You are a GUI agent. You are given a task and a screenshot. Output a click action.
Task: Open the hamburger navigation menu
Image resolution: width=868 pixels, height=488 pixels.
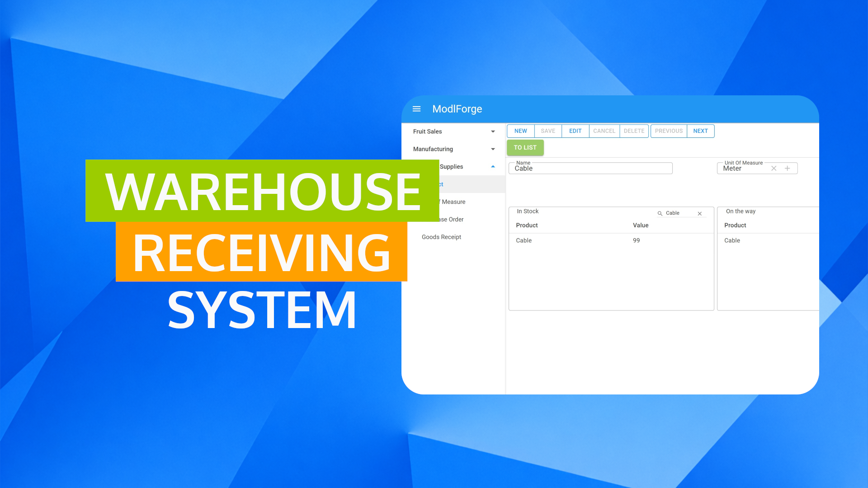click(416, 109)
